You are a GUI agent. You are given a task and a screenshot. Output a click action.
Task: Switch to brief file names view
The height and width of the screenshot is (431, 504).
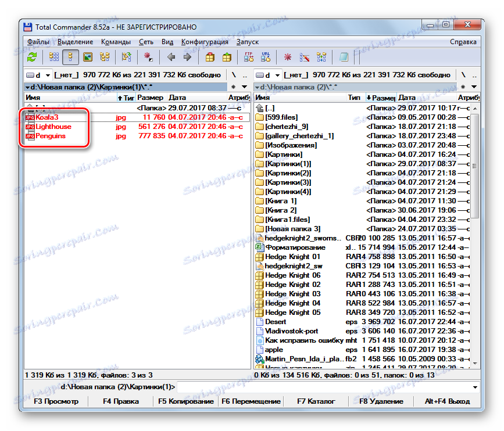pyautogui.click(x=53, y=57)
